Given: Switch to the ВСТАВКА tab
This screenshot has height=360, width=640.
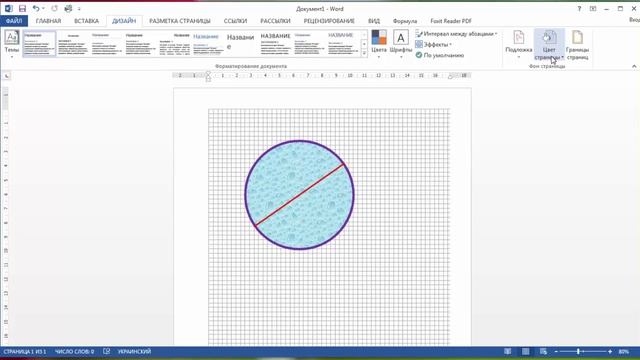Looking at the screenshot, I should click(x=87, y=21).
